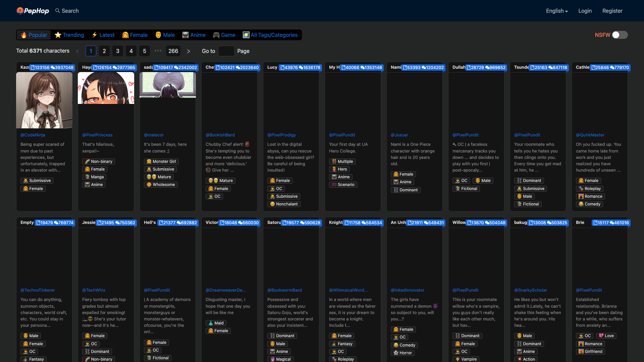Select the Latest tab
Screen dimensions: 644x362
coord(103,35)
